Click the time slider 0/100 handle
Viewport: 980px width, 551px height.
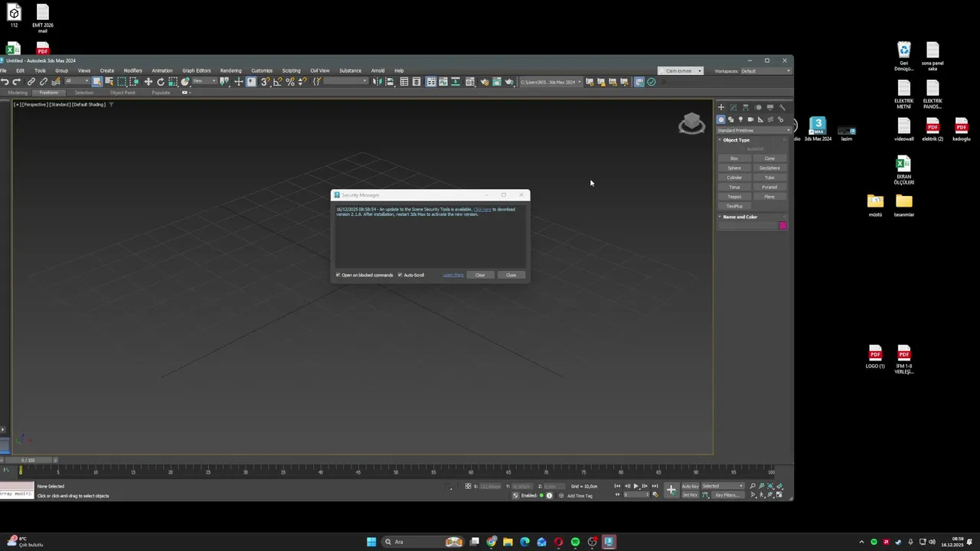28,460
